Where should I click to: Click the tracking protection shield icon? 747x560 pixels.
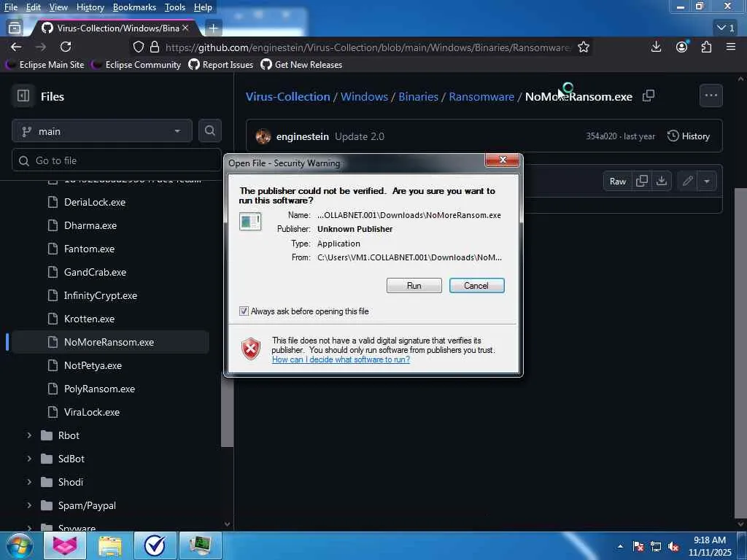point(138,47)
